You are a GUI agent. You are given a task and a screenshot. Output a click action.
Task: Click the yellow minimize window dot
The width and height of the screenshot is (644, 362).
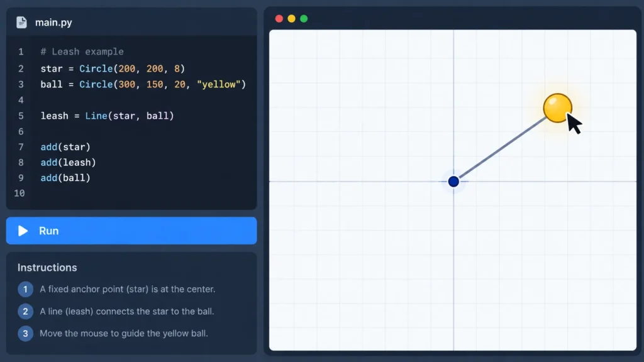click(x=292, y=18)
